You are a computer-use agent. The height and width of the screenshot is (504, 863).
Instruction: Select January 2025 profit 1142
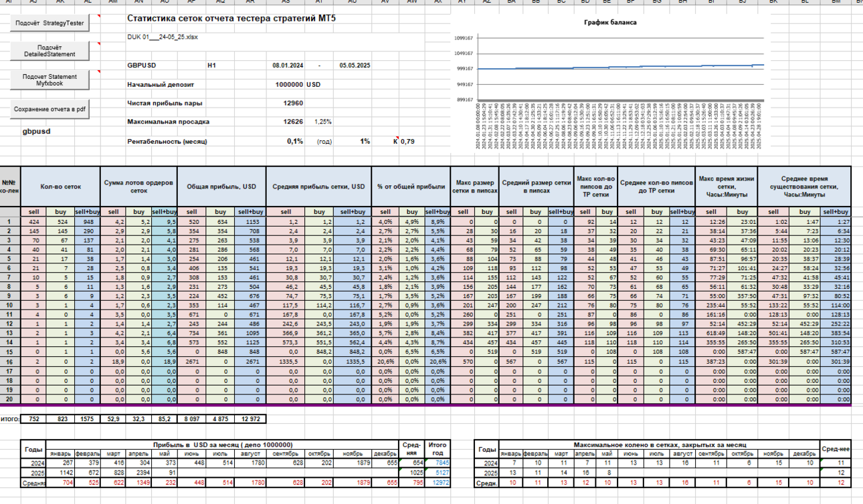click(x=62, y=473)
